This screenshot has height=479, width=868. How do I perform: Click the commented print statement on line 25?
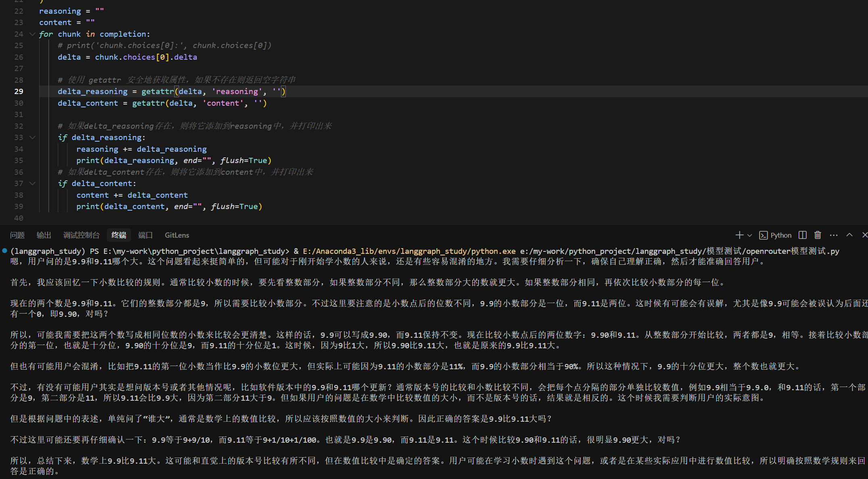point(164,46)
